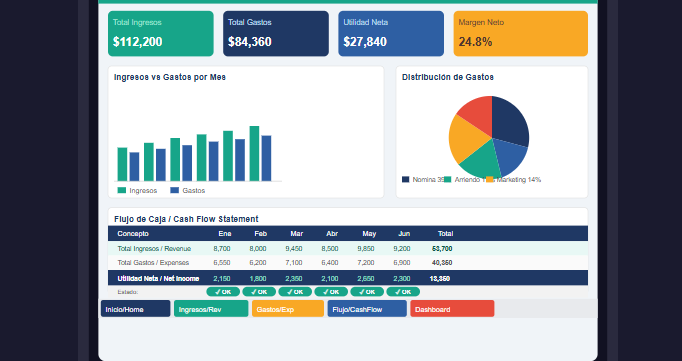Click the OK status badge under Ene
This screenshot has width=682, height=361.
click(x=223, y=292)
